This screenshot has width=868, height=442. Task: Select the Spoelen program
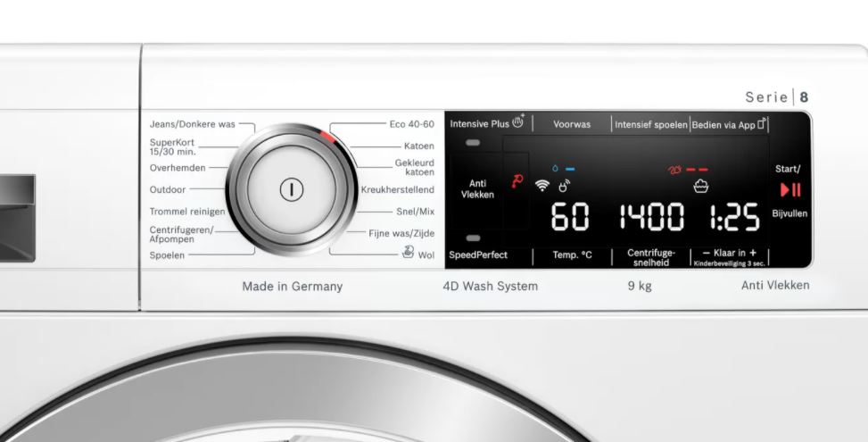coord(167,255)
